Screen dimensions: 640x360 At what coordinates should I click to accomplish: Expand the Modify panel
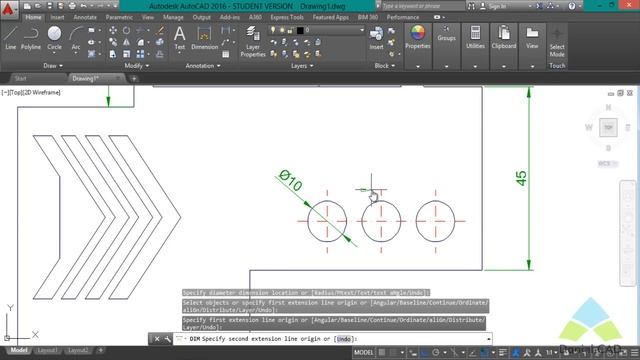point(136,66)
